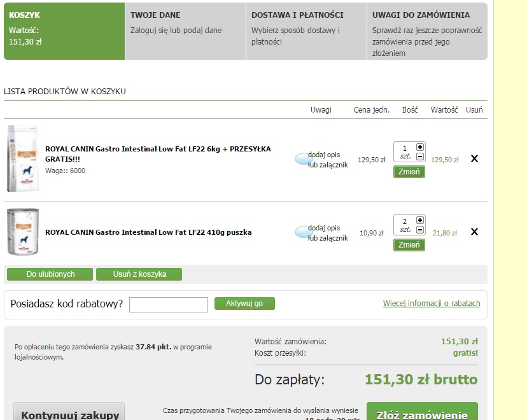Click the Usuń z koszyka button

click(x=139, y=274)
